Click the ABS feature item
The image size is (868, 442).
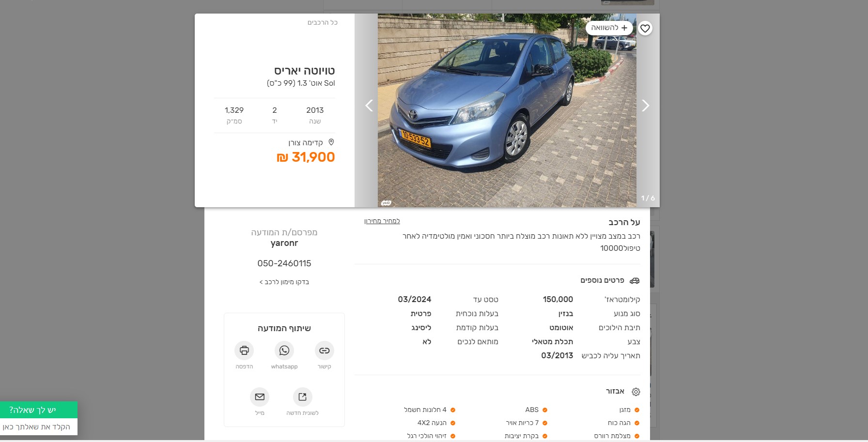click(x=536, y=410)
